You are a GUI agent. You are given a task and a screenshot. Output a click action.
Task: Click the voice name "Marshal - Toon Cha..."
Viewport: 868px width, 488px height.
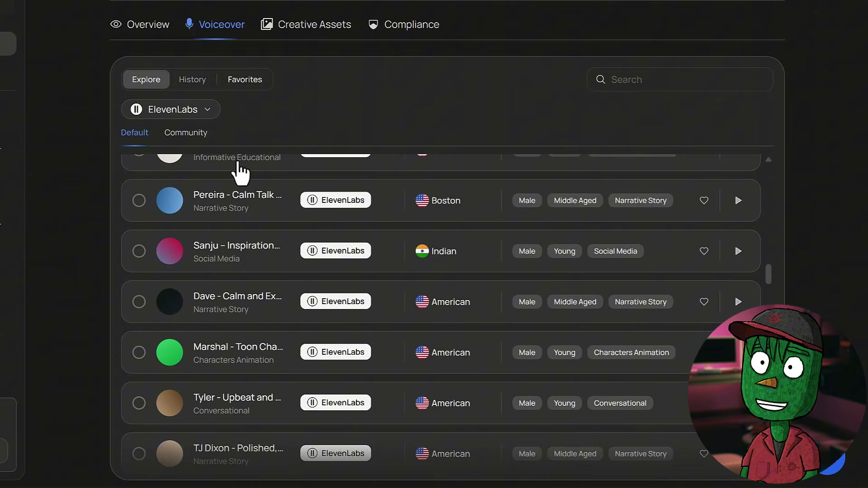pyautogui.click(x=238, y=347)
